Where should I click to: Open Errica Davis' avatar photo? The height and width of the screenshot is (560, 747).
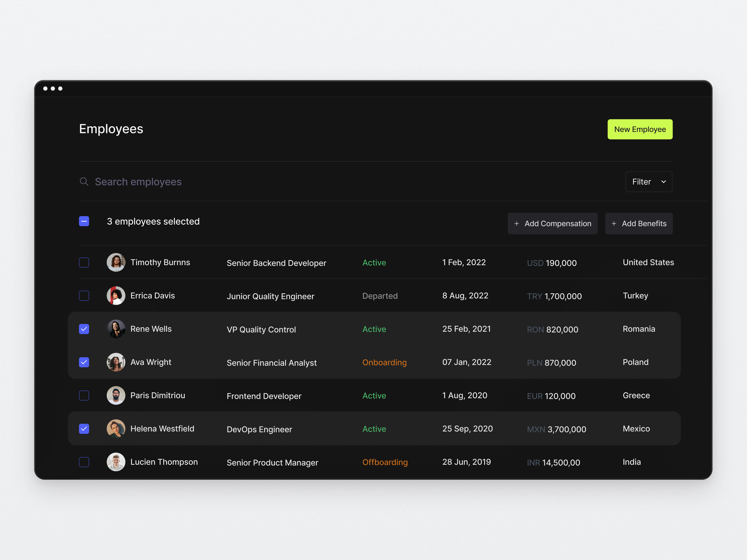(116, 296)
